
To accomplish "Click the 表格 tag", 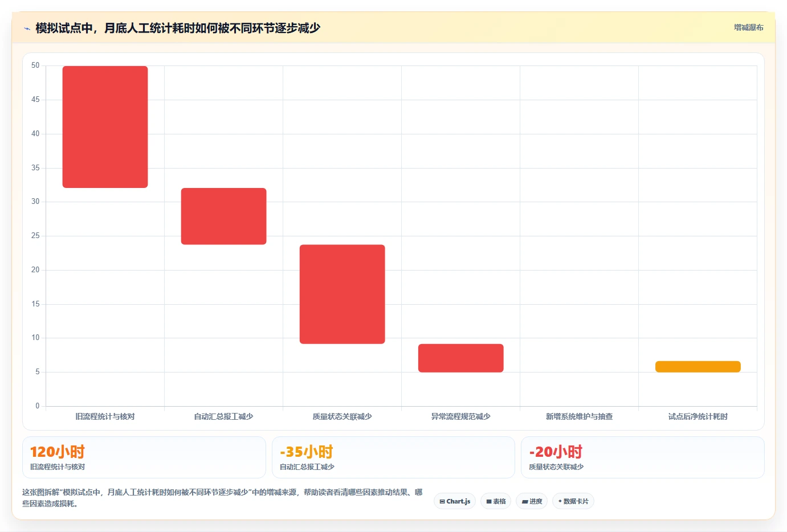I will tap(496, 501).
